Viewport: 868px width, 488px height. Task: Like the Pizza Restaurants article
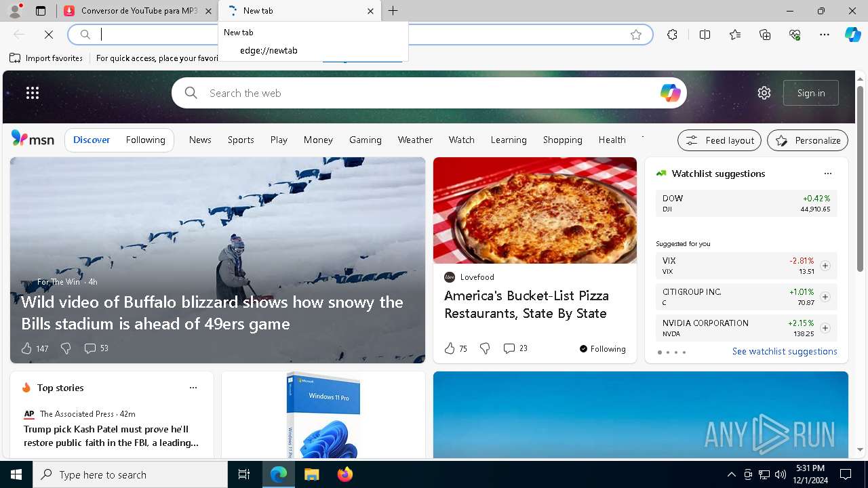point(450,348)
